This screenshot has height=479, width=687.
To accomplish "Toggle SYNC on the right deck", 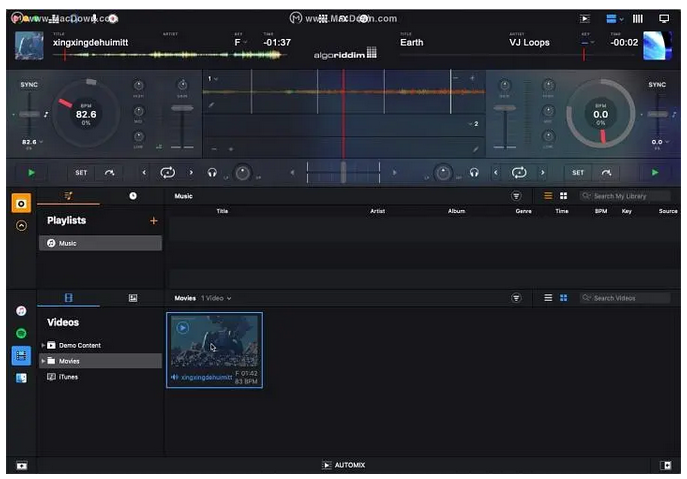I will 657,85.
